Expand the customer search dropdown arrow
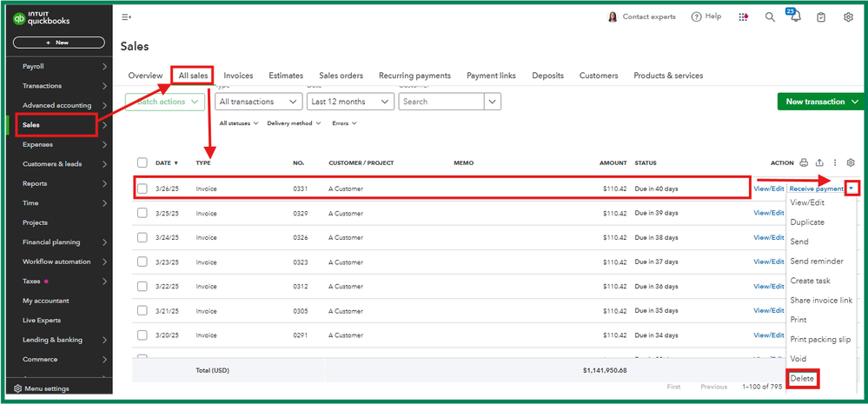Screen dimensions: 868x404 tap(493, 102)
